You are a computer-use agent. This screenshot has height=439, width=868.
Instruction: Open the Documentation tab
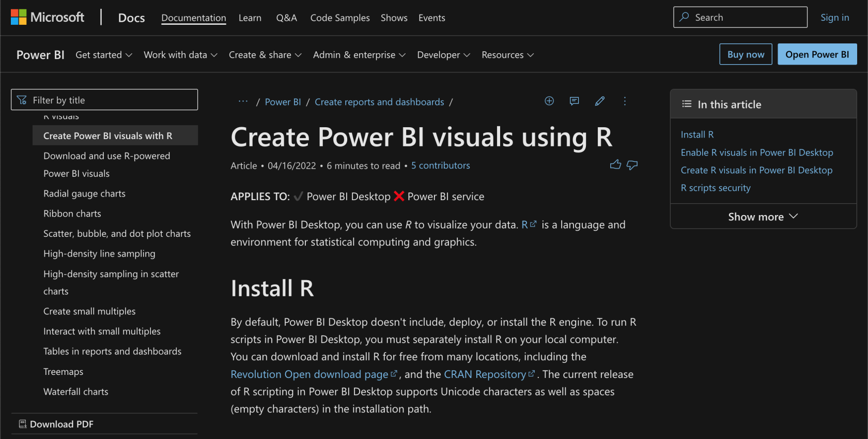click(194, 18)
